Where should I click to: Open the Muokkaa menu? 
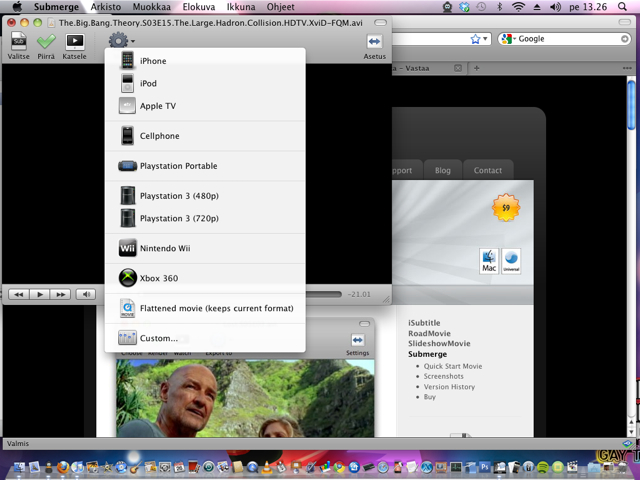pyautogui.click(x=151, y=7)
